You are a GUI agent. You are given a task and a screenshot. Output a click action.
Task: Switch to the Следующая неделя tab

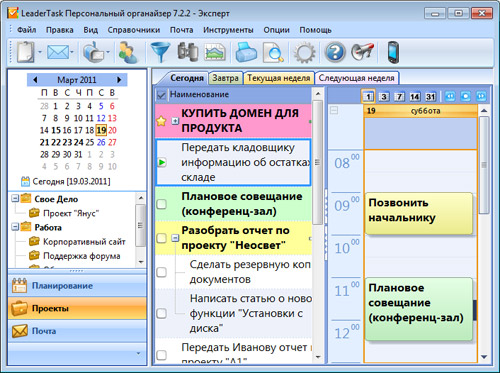356,78
